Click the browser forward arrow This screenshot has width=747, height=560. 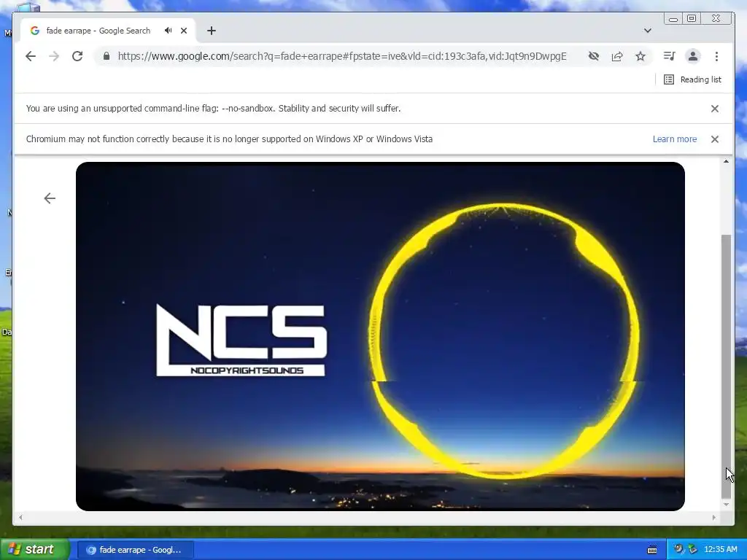[54, 56]
